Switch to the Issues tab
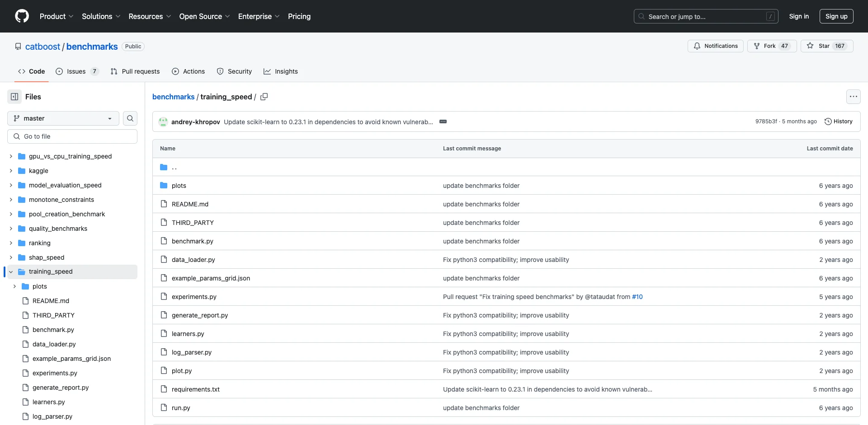Image resolution: width=868 pixels, height=425 pixels. tap(76, 71)
